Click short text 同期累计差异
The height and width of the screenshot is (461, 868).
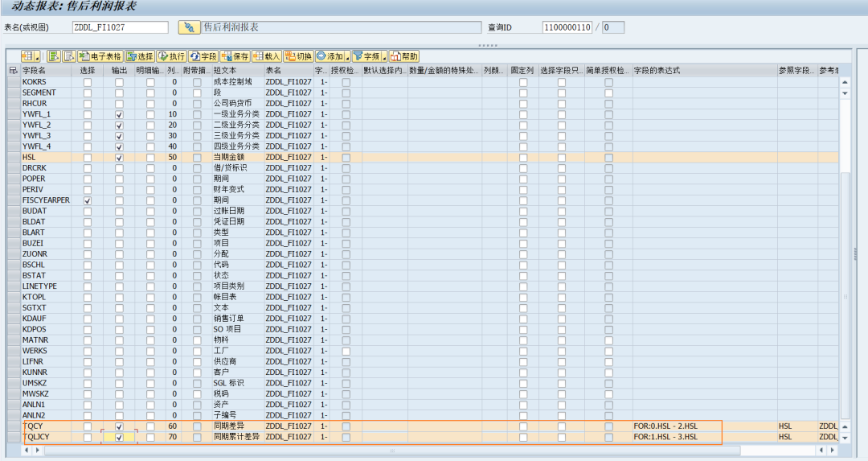(236, 437)
